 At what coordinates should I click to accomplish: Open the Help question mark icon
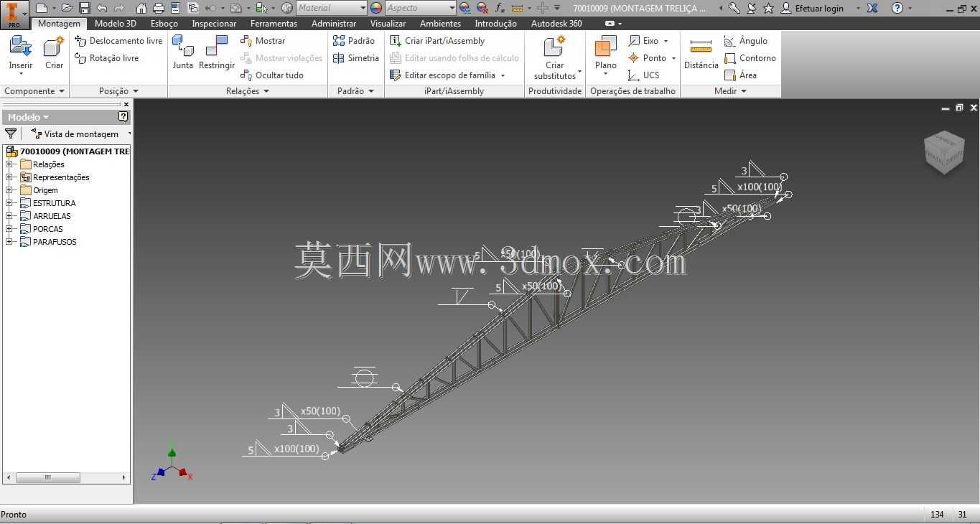click(x=897, y=8)
